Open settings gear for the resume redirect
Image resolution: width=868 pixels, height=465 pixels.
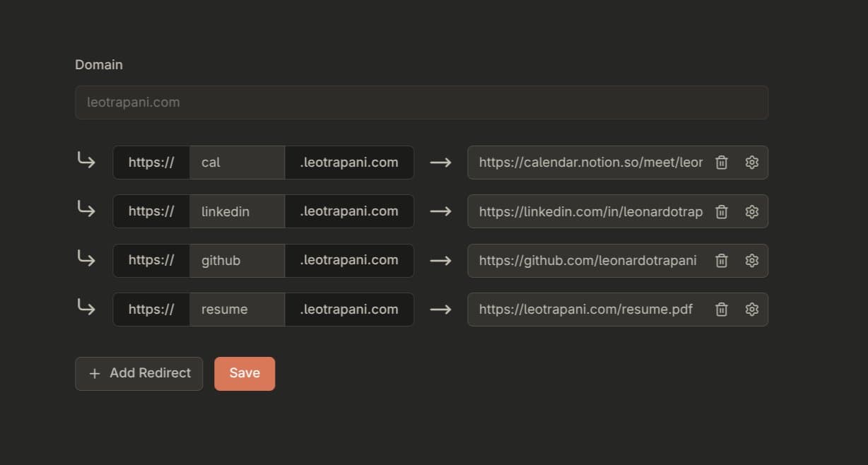[x=751, y=309]
